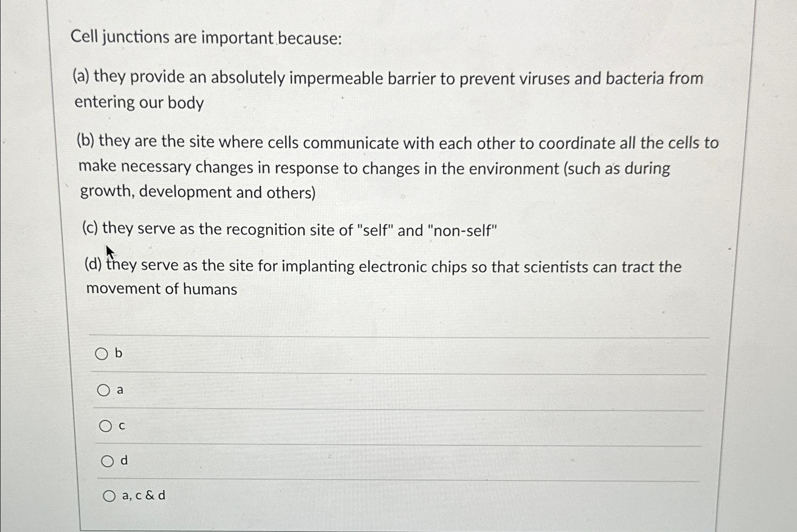Viewport: 797px width, 532px height.
Task: Select the radio button for option a
Action: [x=104, y=390]
